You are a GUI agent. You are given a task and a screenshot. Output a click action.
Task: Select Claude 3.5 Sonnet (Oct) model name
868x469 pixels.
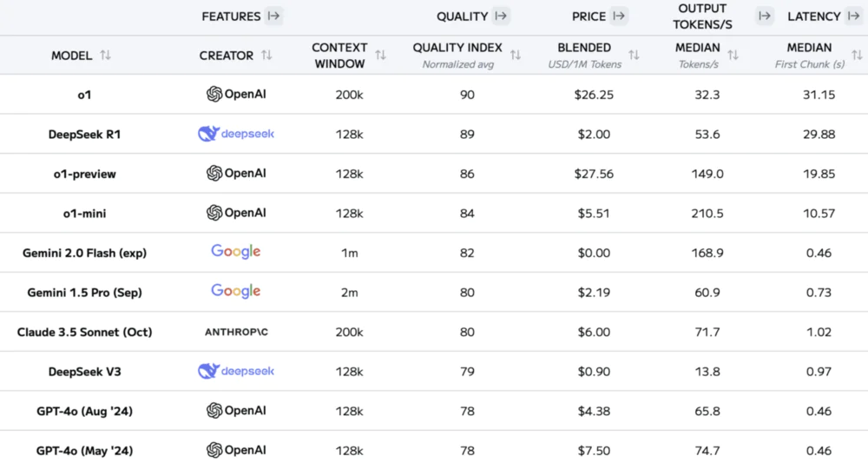click(85, 333)
